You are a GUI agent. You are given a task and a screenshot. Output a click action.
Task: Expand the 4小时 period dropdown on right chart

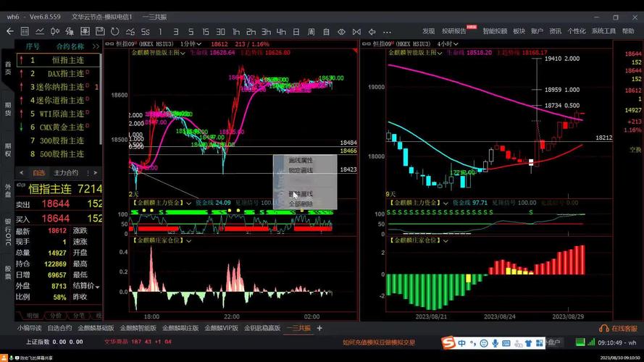click(459, 43)
